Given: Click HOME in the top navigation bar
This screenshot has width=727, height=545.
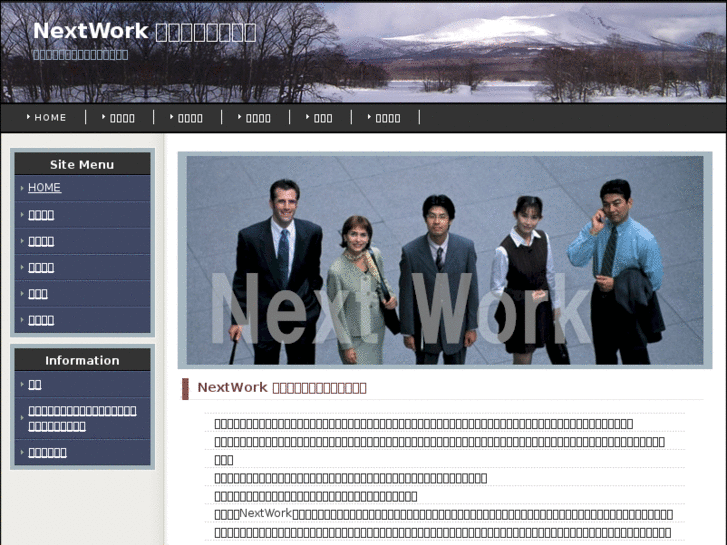Looking at the screenshot, I should point(50,118).
